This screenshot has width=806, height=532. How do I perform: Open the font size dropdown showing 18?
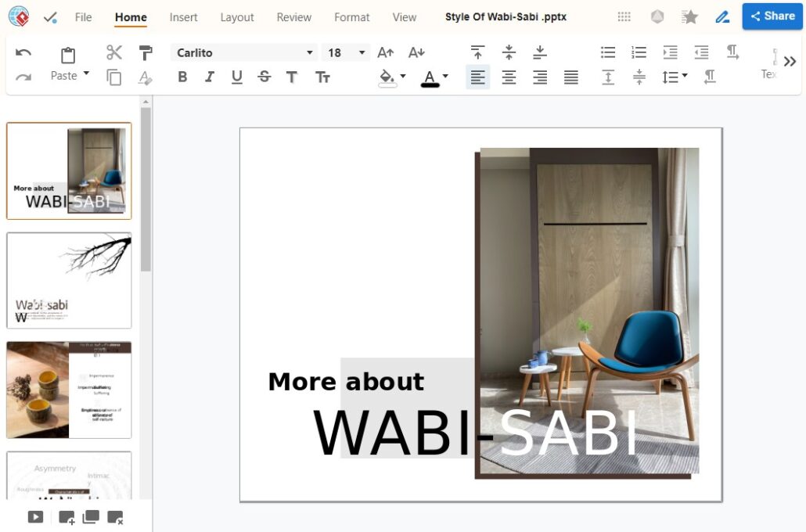pyautogui.click(x=344, y=52)
